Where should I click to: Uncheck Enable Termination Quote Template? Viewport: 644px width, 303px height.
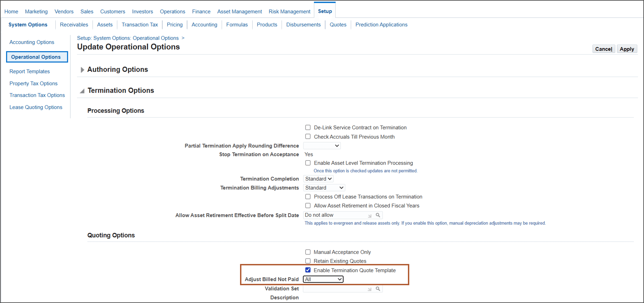pos(308,270)
